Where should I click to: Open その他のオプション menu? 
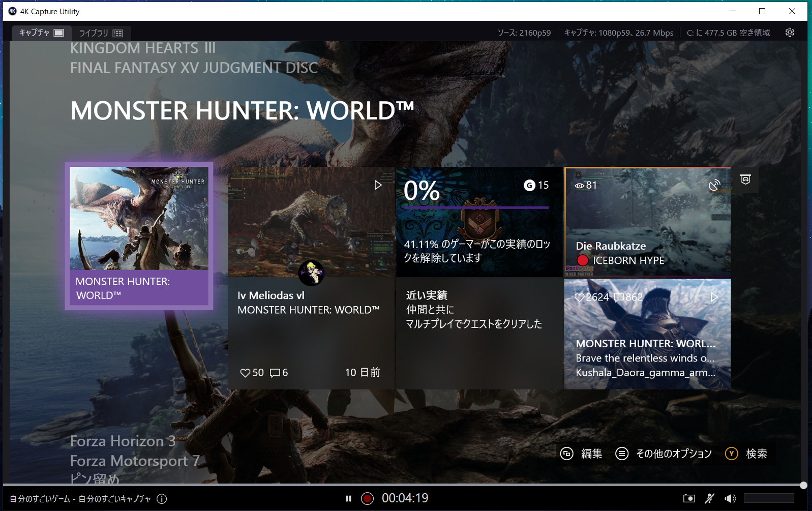point(664,454)
